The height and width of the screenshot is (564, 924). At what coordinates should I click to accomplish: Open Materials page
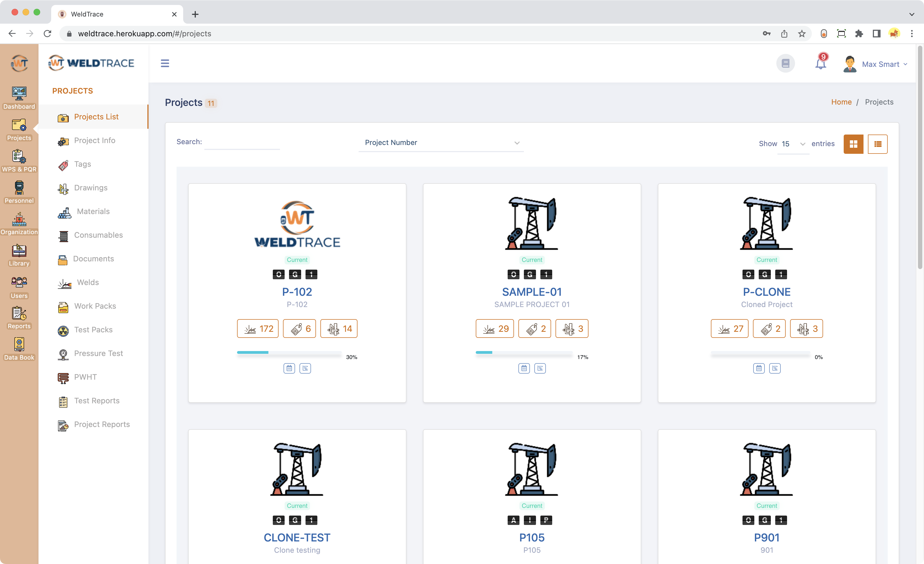(94, 211)
